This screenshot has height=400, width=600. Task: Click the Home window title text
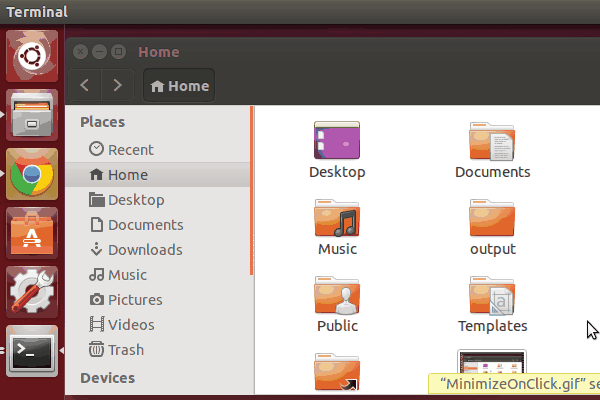159,52
